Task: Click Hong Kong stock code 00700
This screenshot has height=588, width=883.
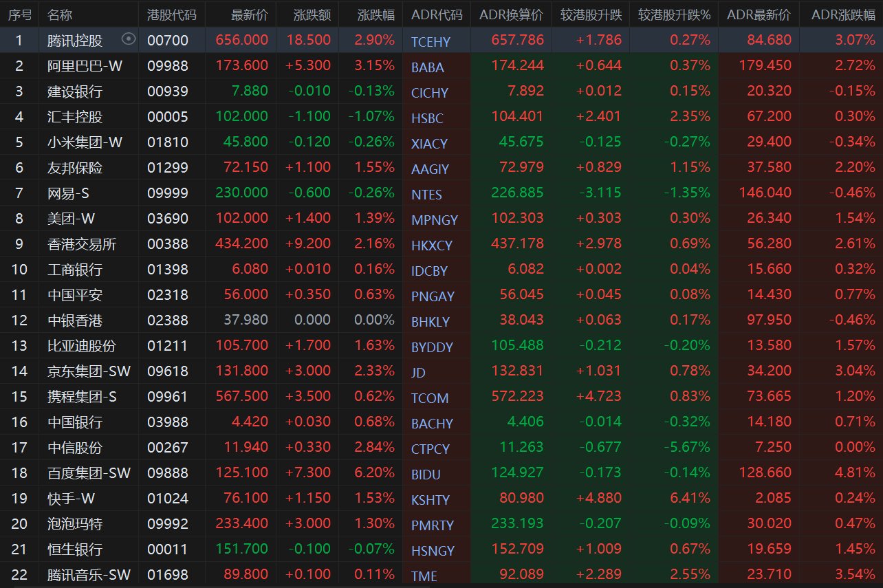Action: click(x=168, y=41)
